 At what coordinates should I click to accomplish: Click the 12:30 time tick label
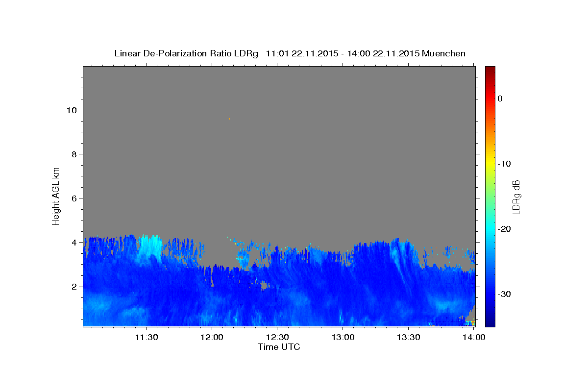click(277, 337)
